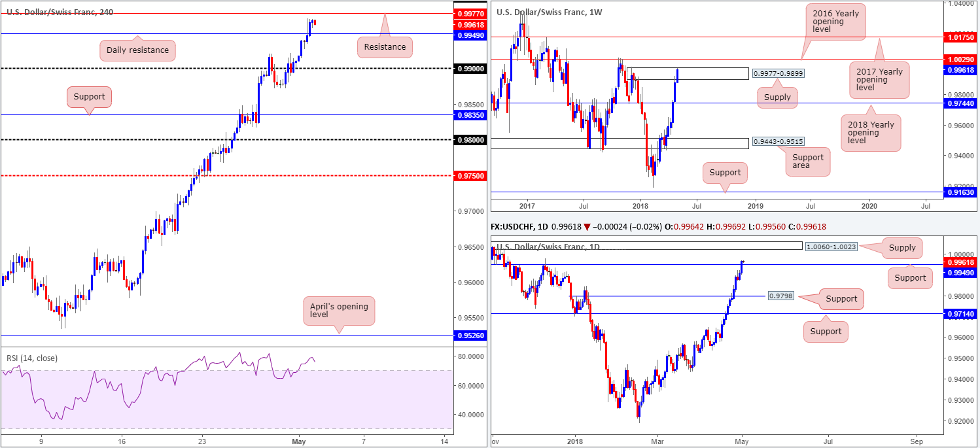Click the red 1.01750 price tag
This screenshot has height=448, width=980.
tap(960, 39)
